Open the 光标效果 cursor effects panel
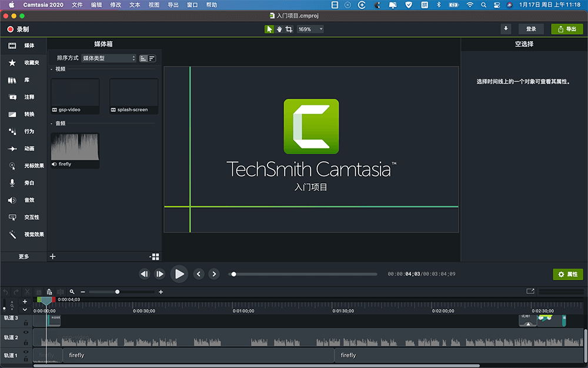Image resolution: width=588 pixels, height=368 pixels. click(22, 165)
